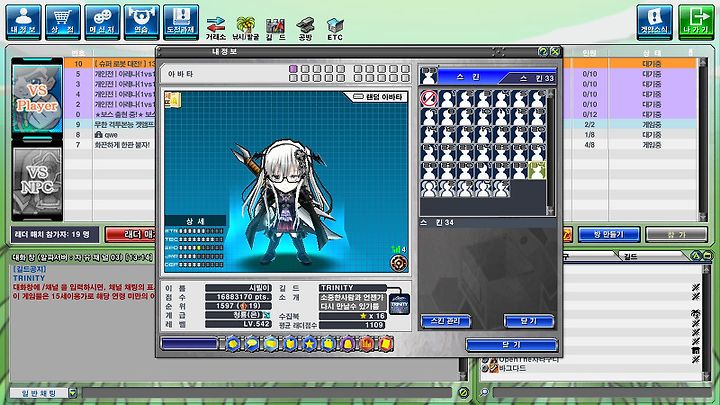Click the 상세 detail stats header
Screen dimensions: 720x405
coord(195,221)
